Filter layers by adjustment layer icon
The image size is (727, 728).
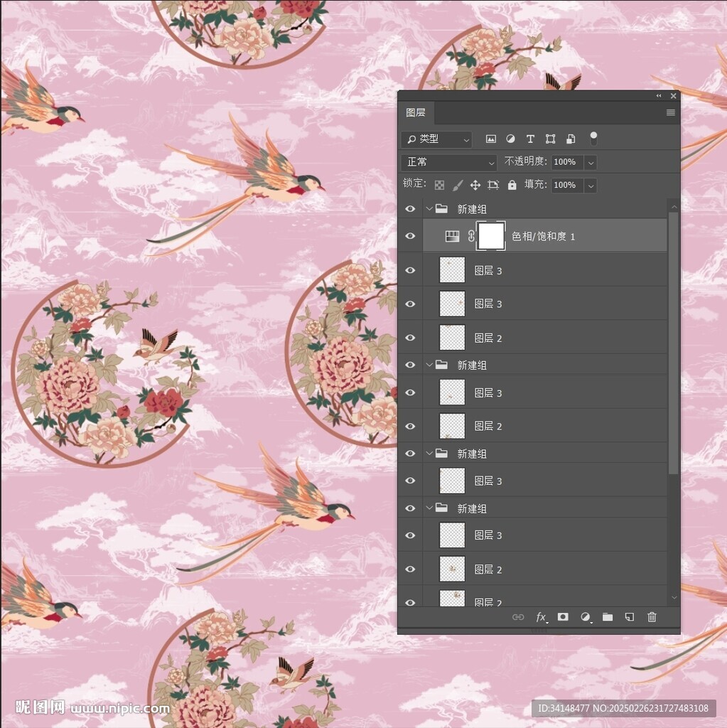pyautogui.click(x=510, y=139)
